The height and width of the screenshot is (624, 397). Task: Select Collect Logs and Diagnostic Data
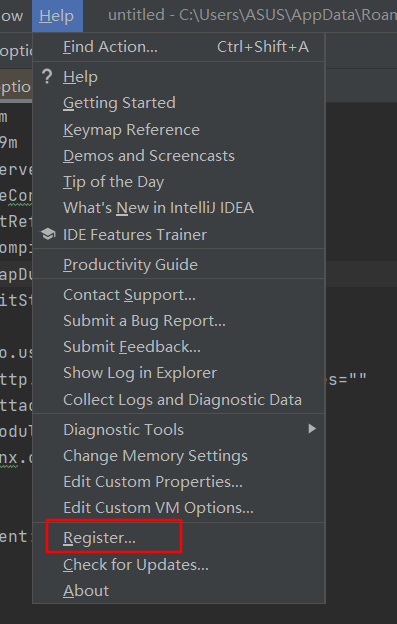(x=179, y=399)
